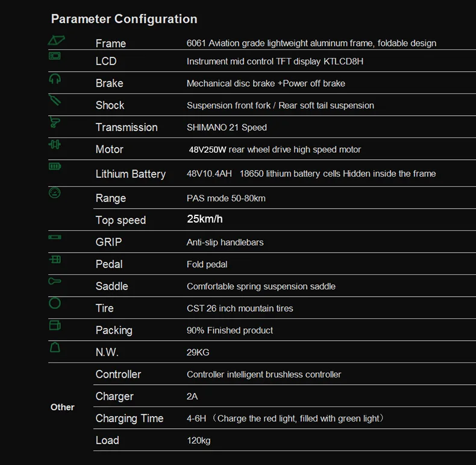The height and width of the screenshot is (465, 476).
Task: Click the transmission derailleur icon
Action: tap(55, 122)
